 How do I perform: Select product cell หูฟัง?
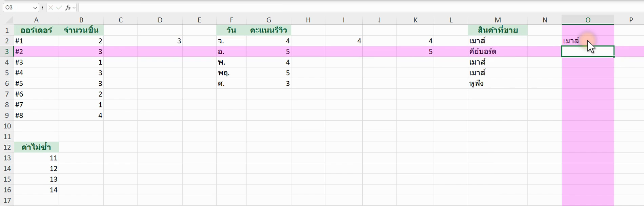tap(498, 84)
